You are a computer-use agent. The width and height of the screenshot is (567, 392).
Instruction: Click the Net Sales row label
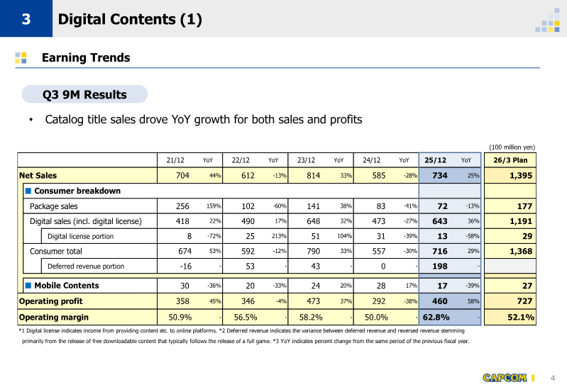(x=38, y=175)
